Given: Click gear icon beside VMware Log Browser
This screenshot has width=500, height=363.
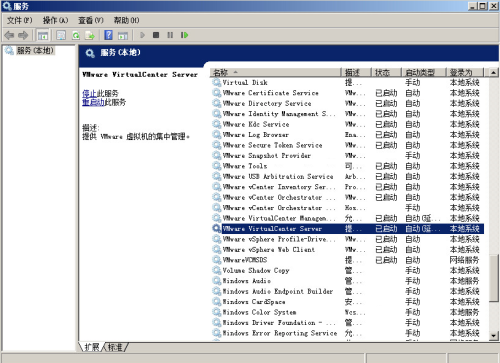Looking at the screenshot, I should 217,135.
